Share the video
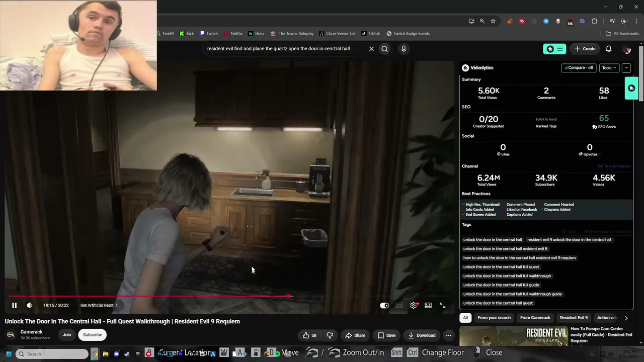 [355, 335]
